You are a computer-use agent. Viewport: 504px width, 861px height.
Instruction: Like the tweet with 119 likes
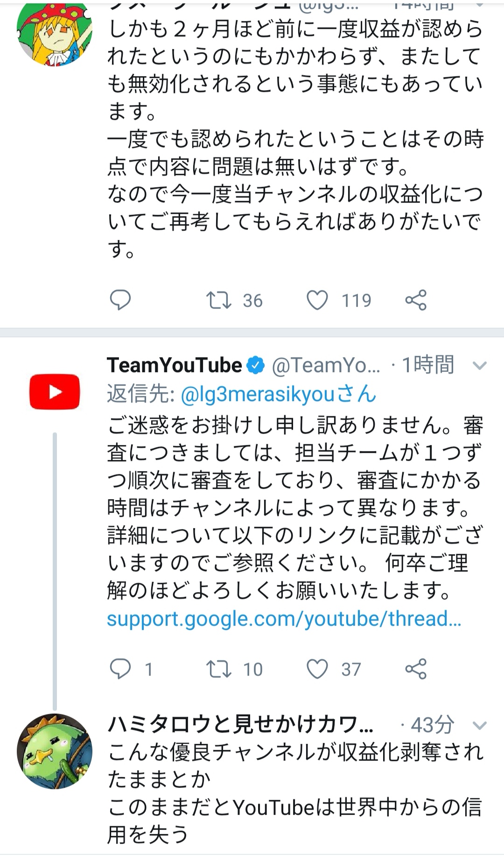[317, 300]
